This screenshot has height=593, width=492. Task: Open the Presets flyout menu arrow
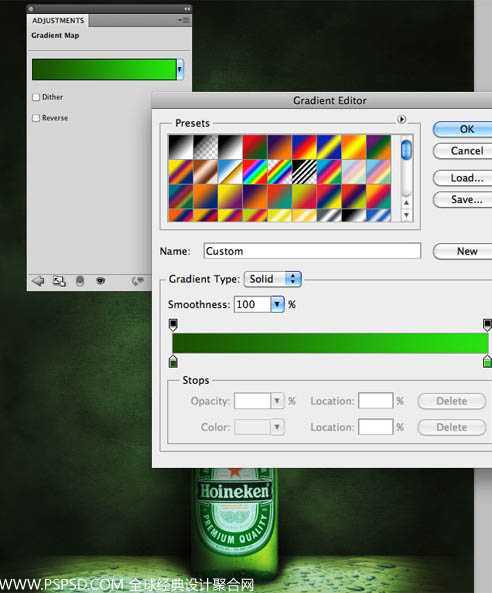coord(401,120)
